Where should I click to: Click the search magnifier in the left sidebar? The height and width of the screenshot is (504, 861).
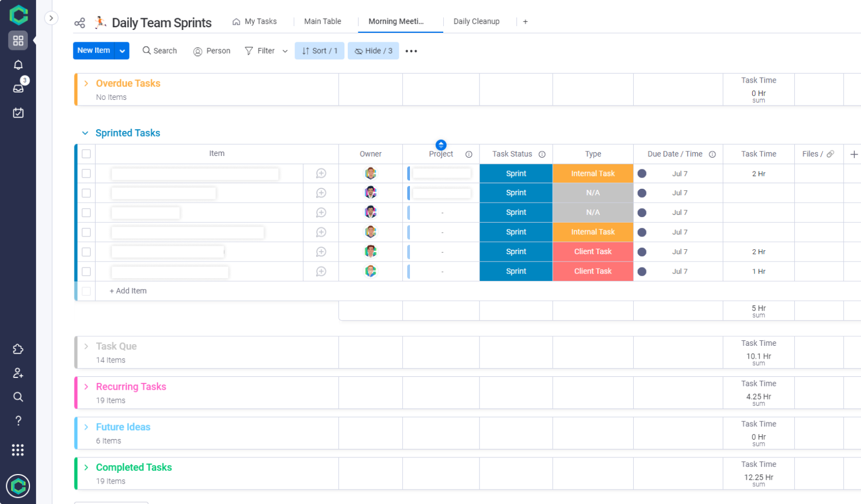[18, 396]
